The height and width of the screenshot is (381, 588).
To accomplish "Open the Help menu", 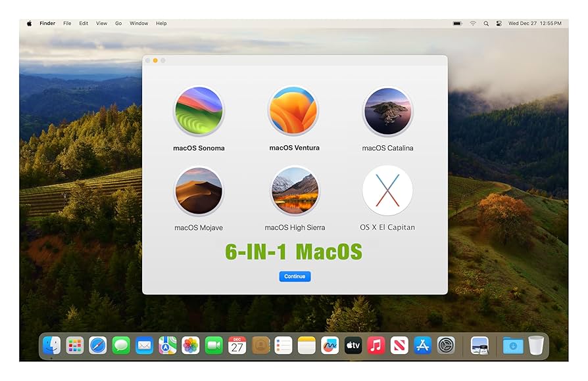I will 161,23.
